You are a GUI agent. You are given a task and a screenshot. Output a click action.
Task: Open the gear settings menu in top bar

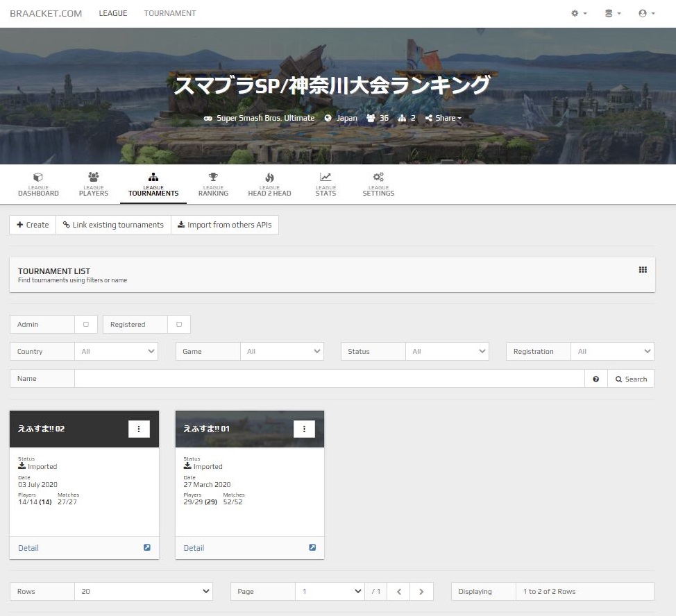pyautogui.click(x=579, y=13)
